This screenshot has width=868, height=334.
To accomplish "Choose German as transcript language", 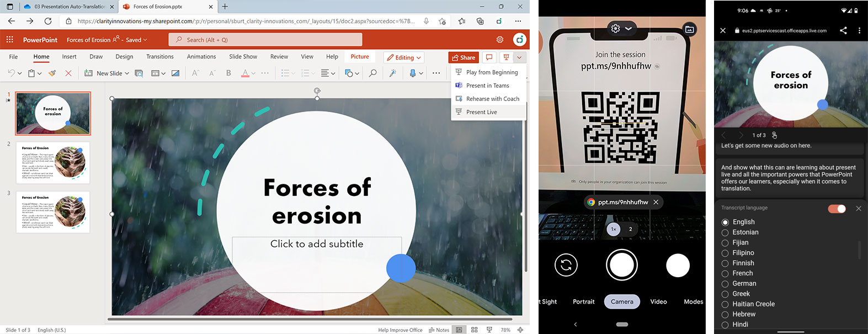I will click(725, 284).
